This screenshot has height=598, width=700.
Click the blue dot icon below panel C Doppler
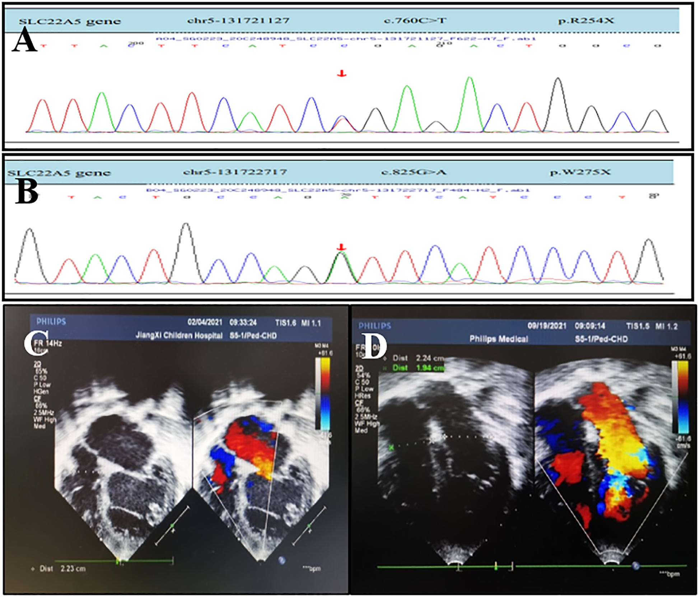pyautogui.click(x=282, y=560)
